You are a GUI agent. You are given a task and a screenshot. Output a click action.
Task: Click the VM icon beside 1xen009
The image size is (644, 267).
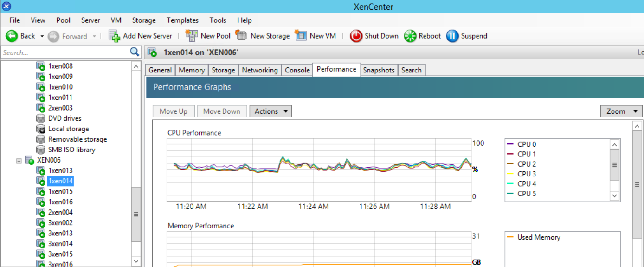tap(41, 77)
